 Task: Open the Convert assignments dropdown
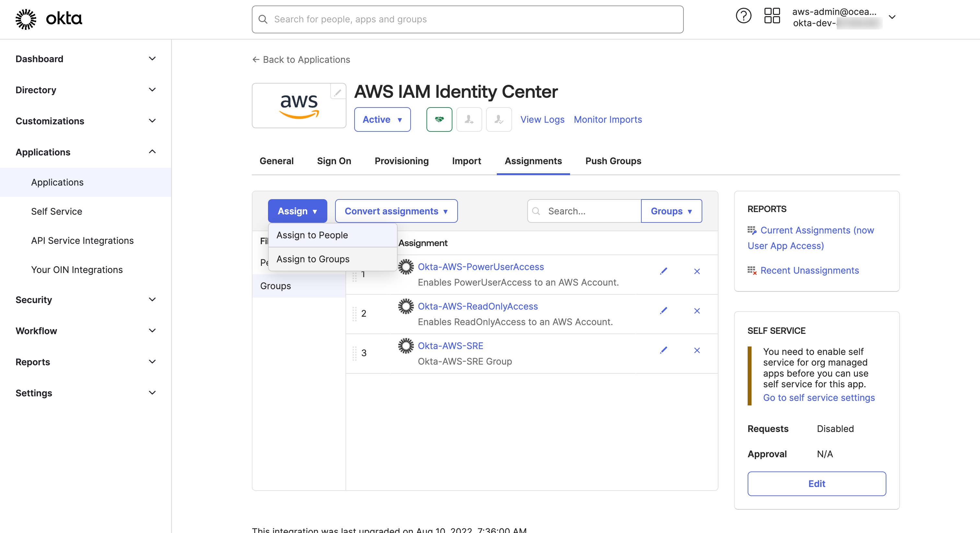pyautogui.click(x=396, y=211)
